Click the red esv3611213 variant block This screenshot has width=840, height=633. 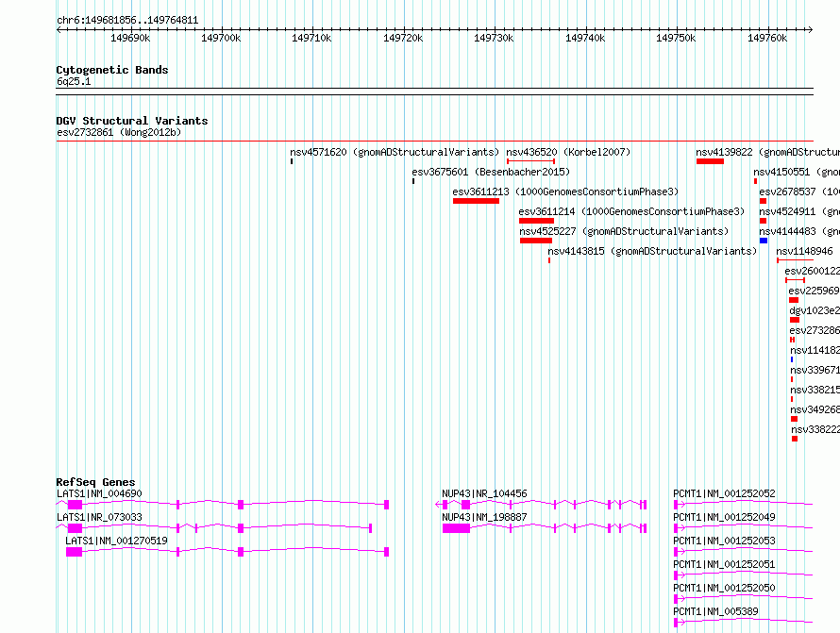click(476, 201)
